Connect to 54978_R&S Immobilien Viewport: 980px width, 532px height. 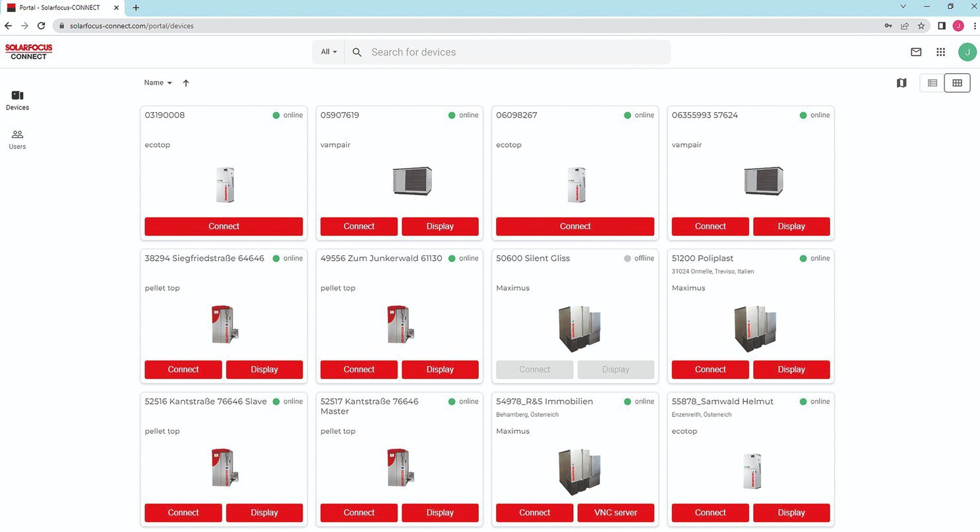[x=535, y=512]
